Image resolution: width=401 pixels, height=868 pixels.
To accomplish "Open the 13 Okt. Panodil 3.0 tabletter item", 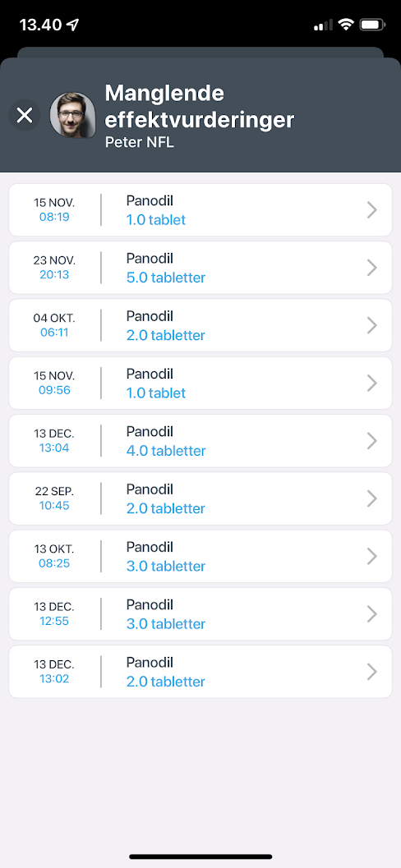I will pyautogui.click(x=200, y=556).
